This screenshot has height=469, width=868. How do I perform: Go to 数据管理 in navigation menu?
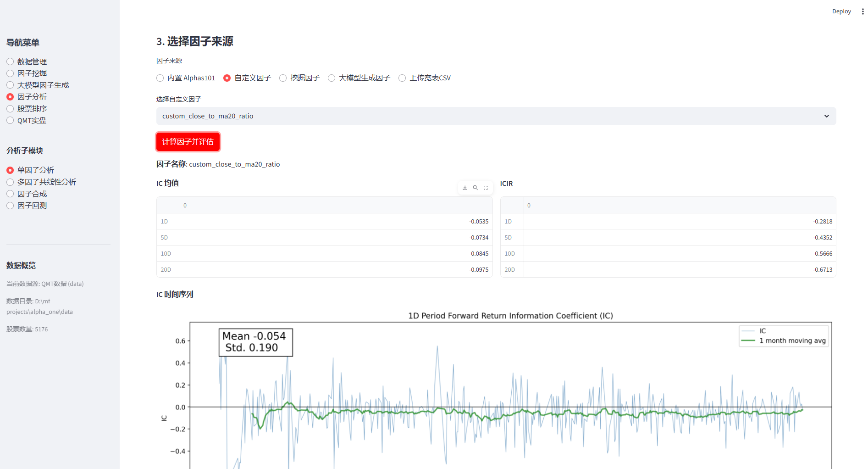pyautogui.click(x=10, y=61)
